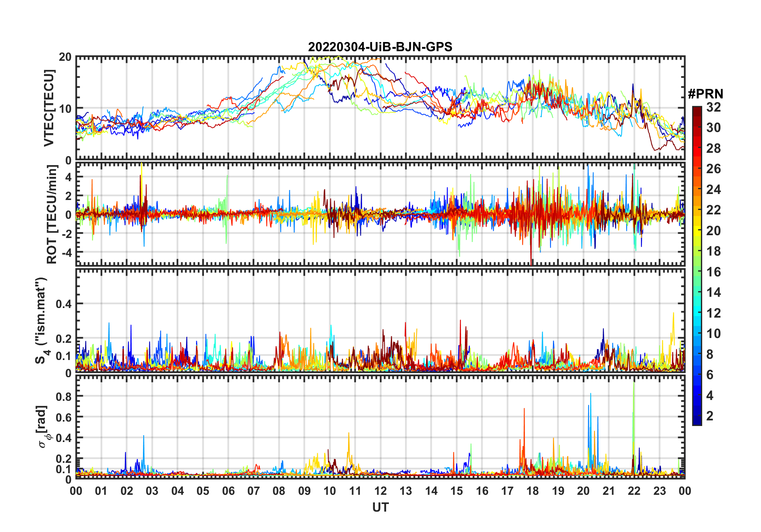Click the ROT [TECU/min] axis label
Screen dimensions: 761x532
[52, 214]
